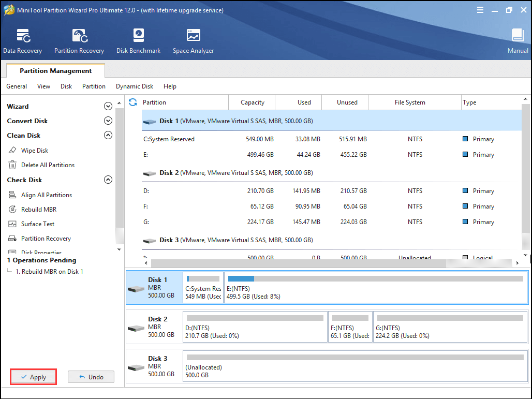Click the Wipe Disk link
Image resolution: width=532 pixels, height=399 pixels.
click(35, 150)
